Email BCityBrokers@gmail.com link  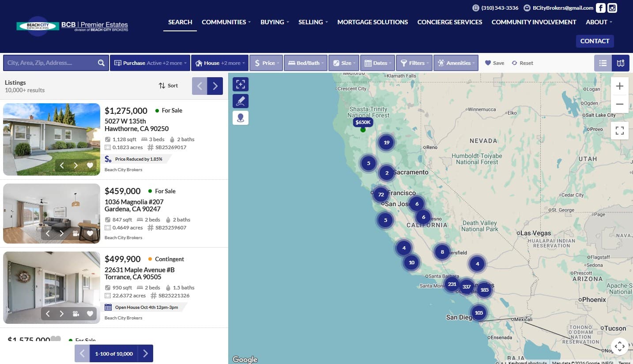pyautogui.click(x=558, y=8)
